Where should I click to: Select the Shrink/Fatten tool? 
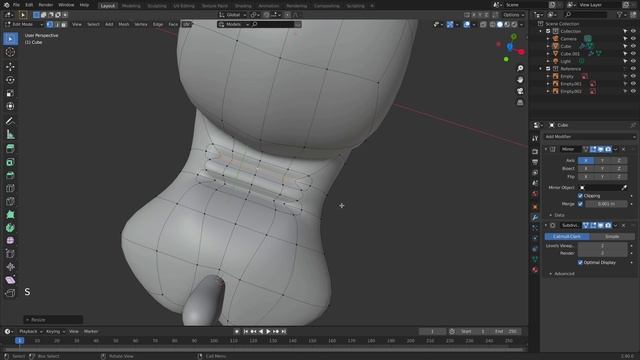(10, 267)
